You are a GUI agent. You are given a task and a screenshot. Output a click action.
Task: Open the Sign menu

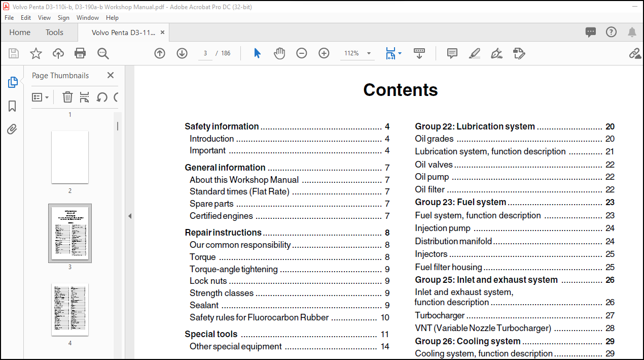click(63, 17)
